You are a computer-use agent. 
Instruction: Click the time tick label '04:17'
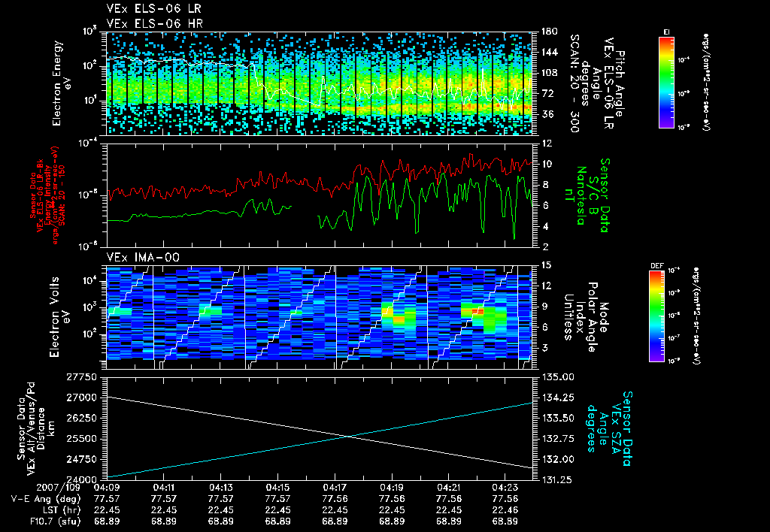click(335, 488)
